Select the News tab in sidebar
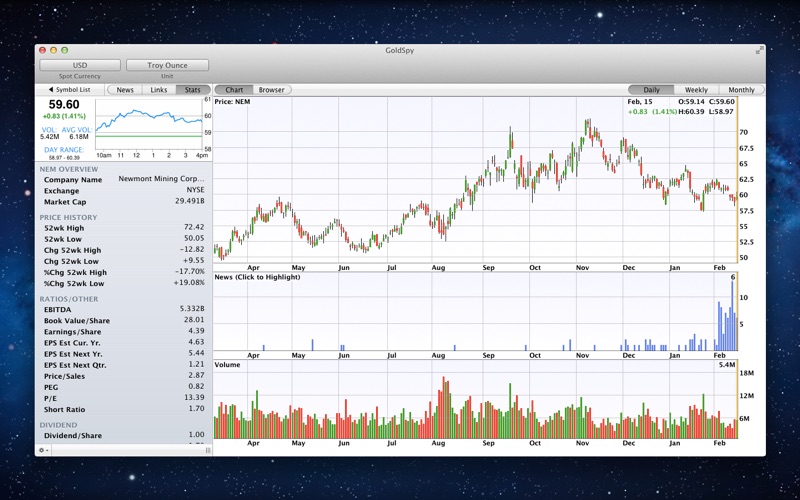 coord(125,90)
